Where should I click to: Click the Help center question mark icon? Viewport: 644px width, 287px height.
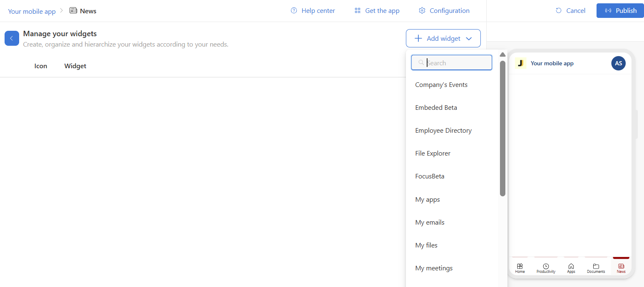coord(294,11)
